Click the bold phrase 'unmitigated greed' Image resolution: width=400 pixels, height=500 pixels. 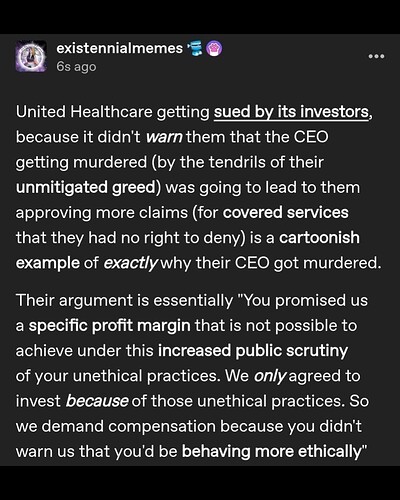(86, 187)
